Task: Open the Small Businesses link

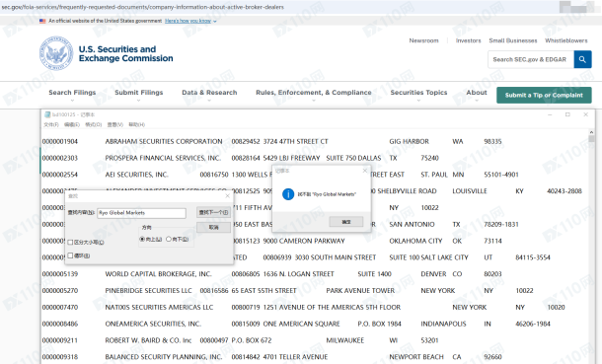Action: click(x=513, y=40)
